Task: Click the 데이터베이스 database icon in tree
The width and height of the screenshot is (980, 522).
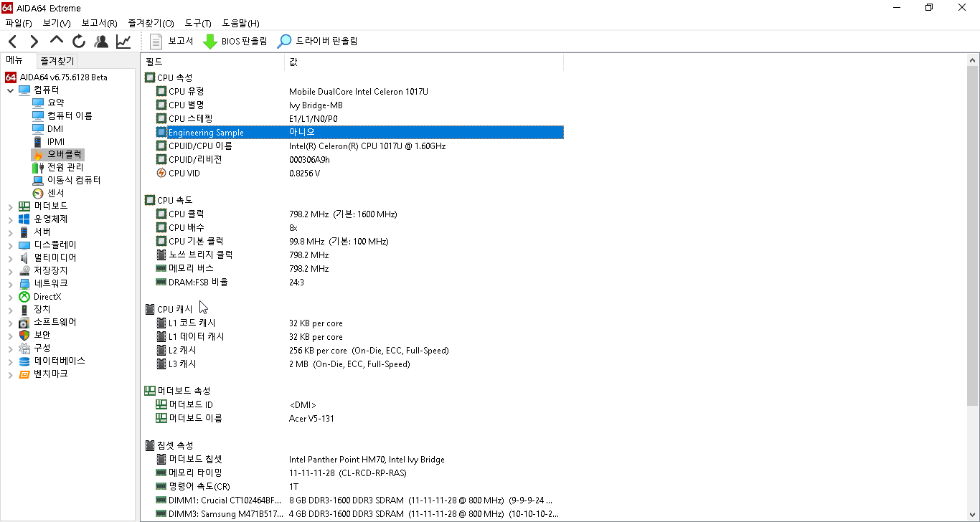Action: point(24,361)
